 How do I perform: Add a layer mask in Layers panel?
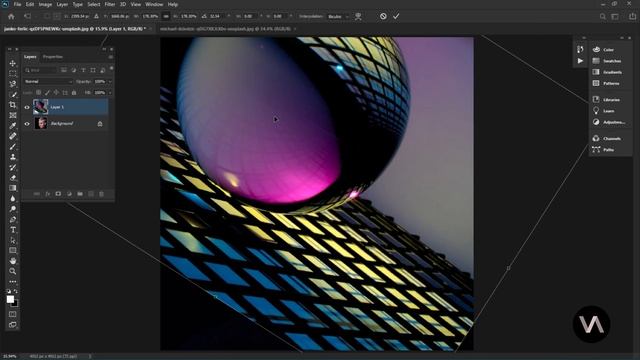(58, 194)
